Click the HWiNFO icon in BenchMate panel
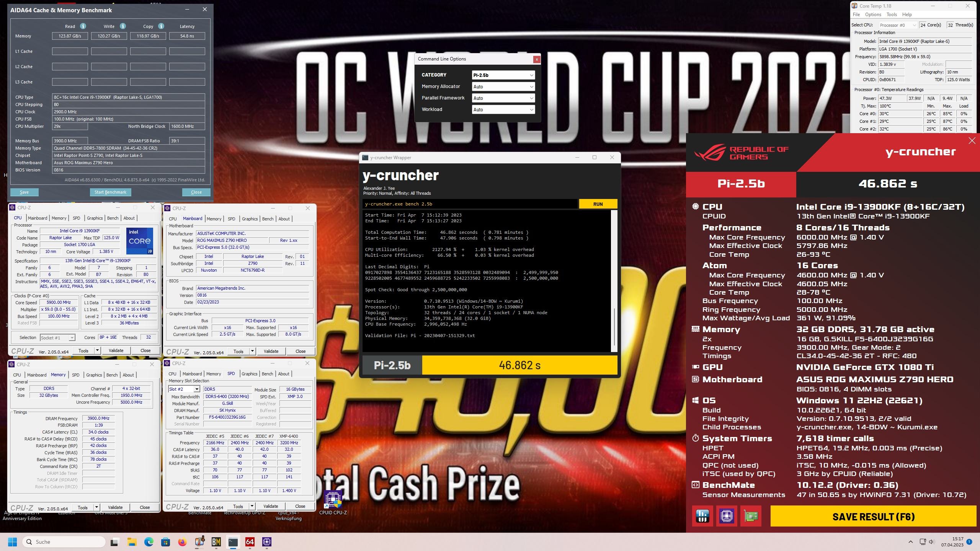Image resolution: width=980 pixels, height=551 pixels. coord(702,516)
